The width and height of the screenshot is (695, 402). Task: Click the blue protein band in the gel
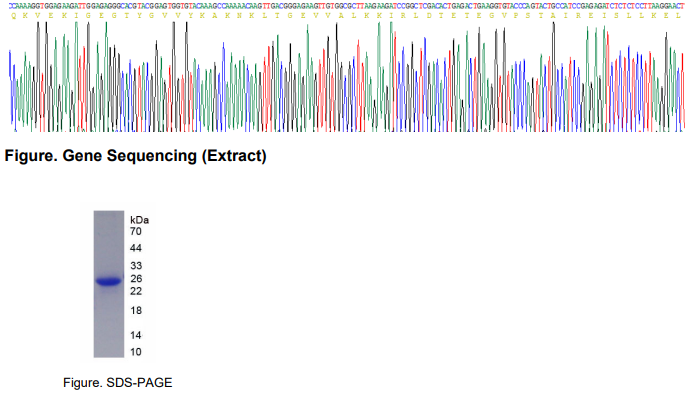coord(108,282)
